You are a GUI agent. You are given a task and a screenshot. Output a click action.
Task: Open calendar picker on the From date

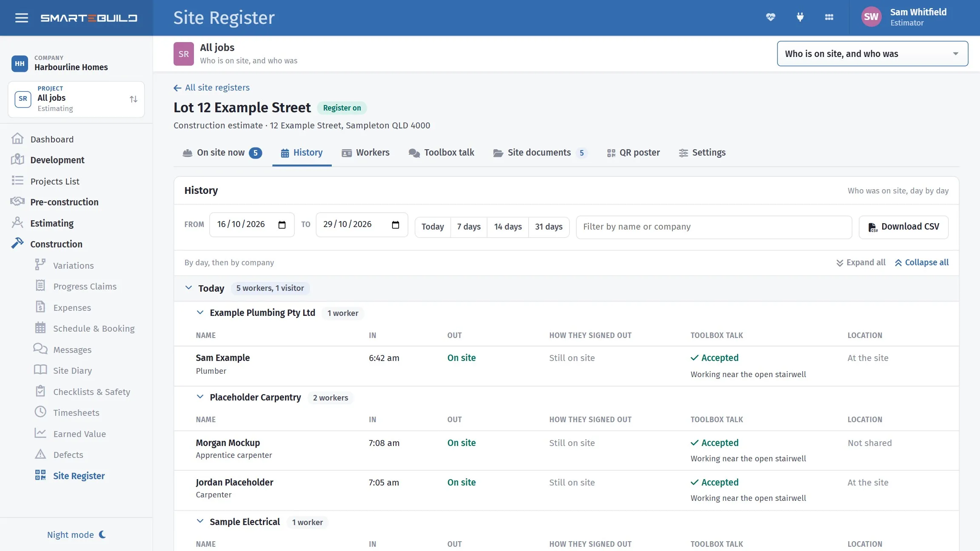pyautogui.click(x=282, y=224)
